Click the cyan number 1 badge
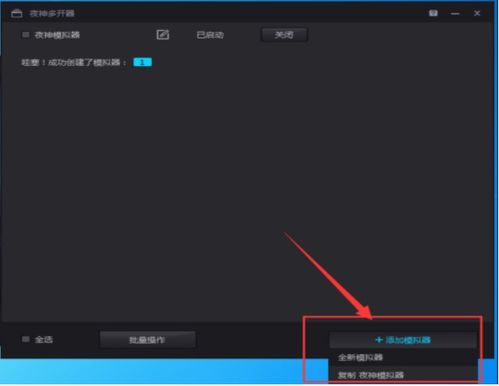 click(x=142, y=62)
